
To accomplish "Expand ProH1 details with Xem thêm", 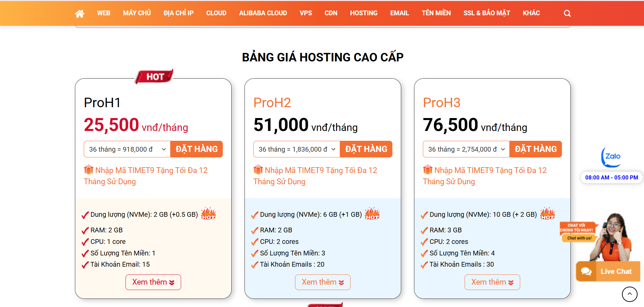I will 153,282.
